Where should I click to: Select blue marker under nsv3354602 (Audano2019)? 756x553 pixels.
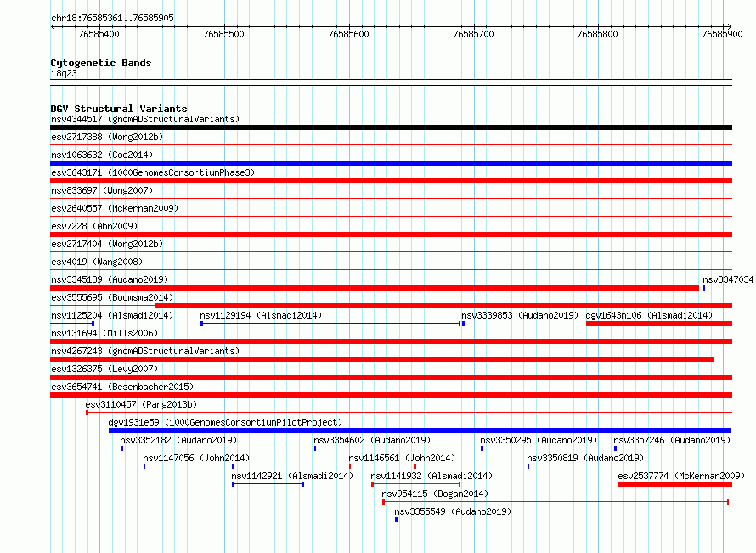coord(315,449)
